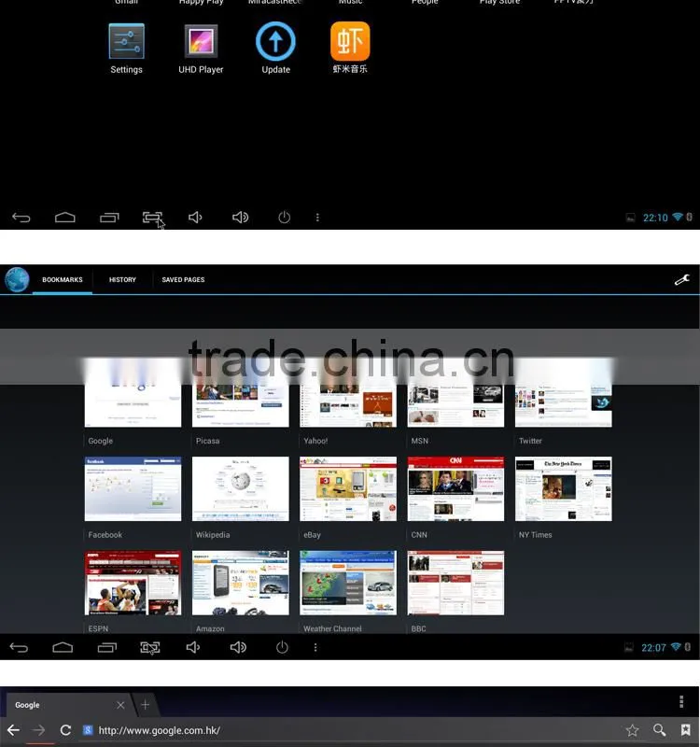The height and width of the screenshot is (747, 700).
Task: Open the Wikipedia bookmark thumbnail
Action: (x=241, y=488)
